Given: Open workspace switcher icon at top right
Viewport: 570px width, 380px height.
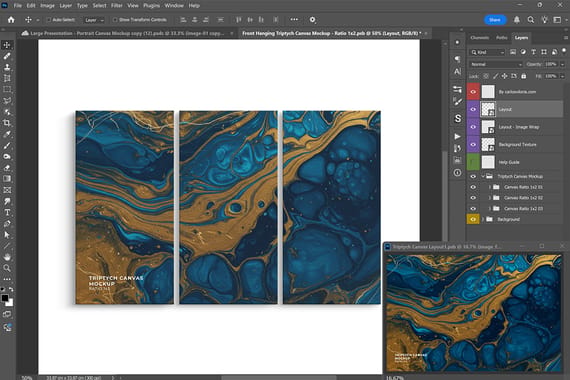Looking at the screenshot, I should 557,20.
